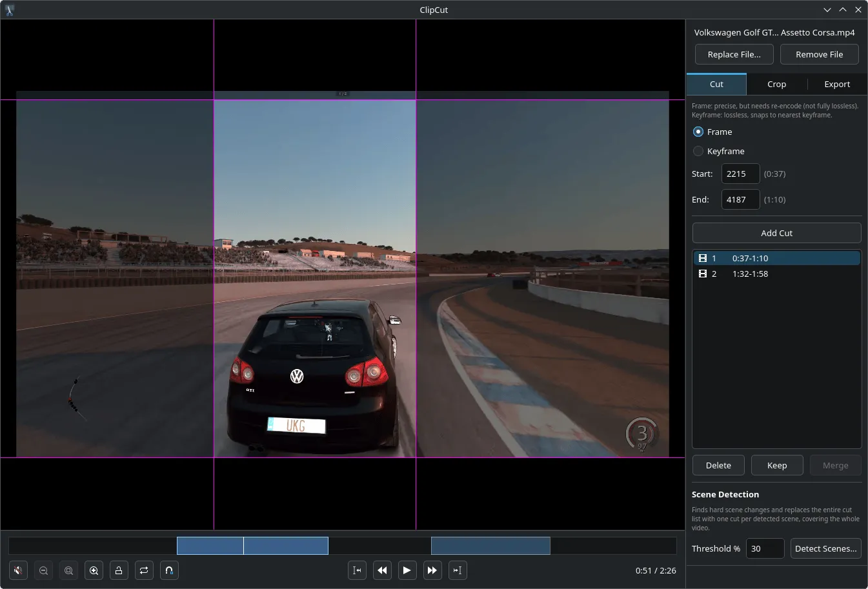Click the (1:10) end time label
This screenshot has height=589, width=868.
tap(774, 199)
